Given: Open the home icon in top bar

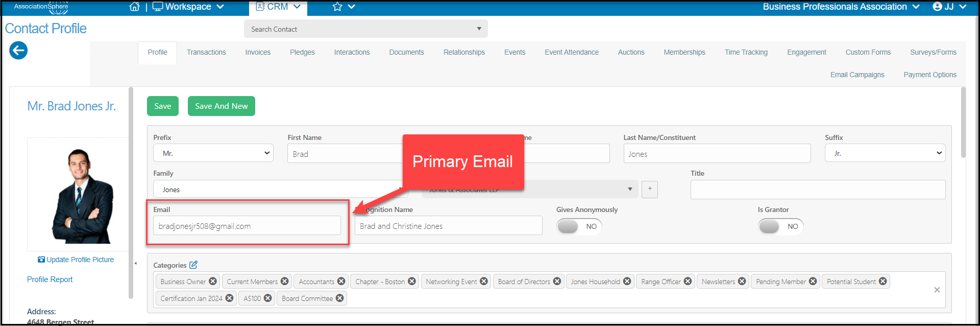Looking at the screenshot, I should (x=134, y=7).
